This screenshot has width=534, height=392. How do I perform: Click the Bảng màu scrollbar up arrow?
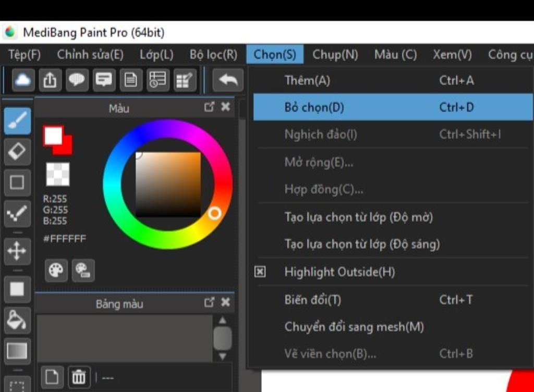coord(222,320)
